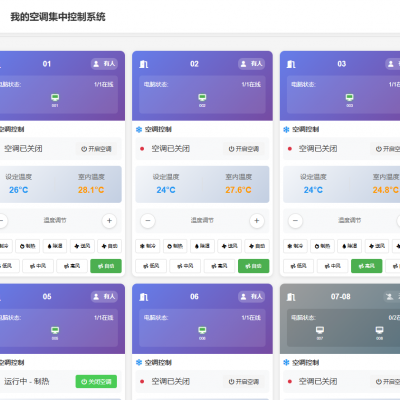This screenshot has height=400, width=400.
Task: Click the red status dot in room 06
Action: (x=142, y=381)
